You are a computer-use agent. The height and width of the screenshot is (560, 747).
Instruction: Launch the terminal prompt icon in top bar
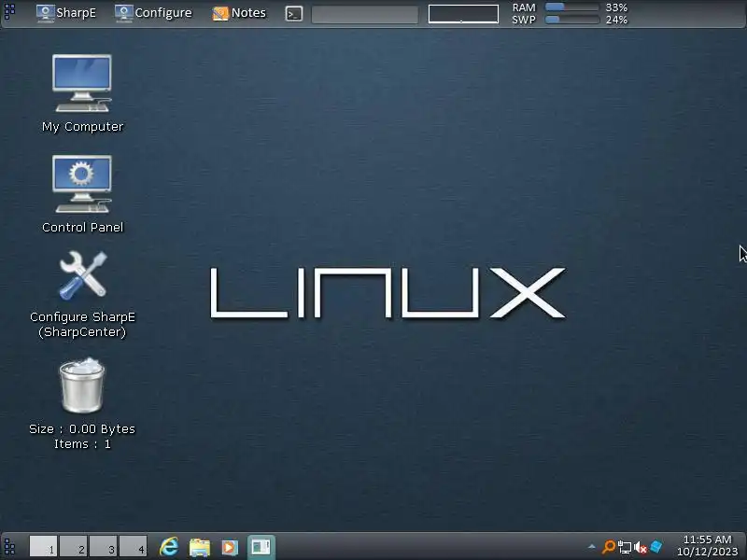294,14
